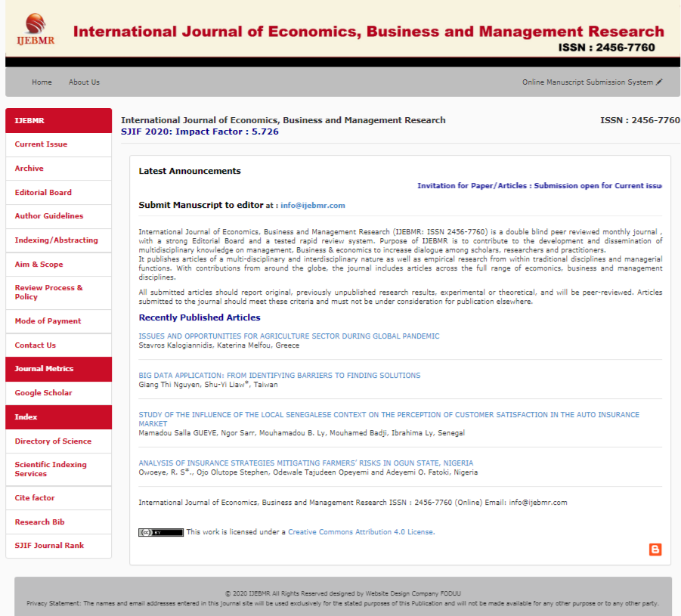Open the Indexing/Abstracting page
The image size is (681, 616).
point(56,240)
